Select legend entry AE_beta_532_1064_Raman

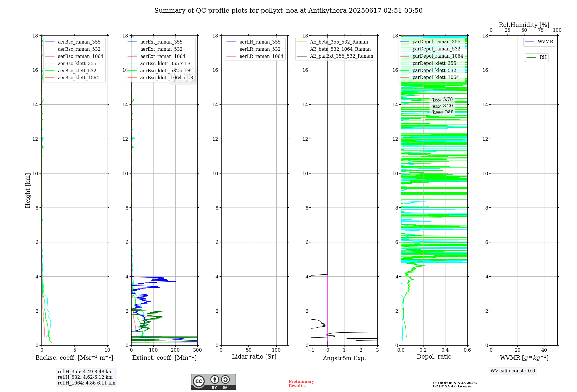[334, 49]
